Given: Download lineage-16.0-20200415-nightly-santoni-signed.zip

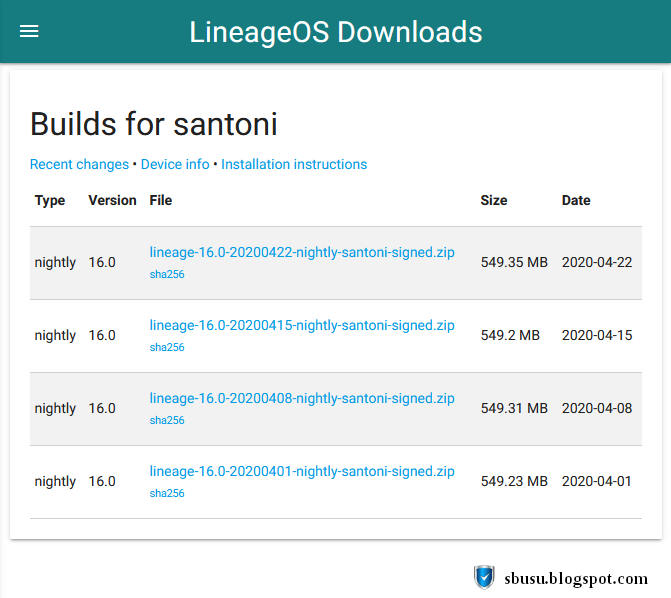Looking at the screenshot, I should [302, 325].
